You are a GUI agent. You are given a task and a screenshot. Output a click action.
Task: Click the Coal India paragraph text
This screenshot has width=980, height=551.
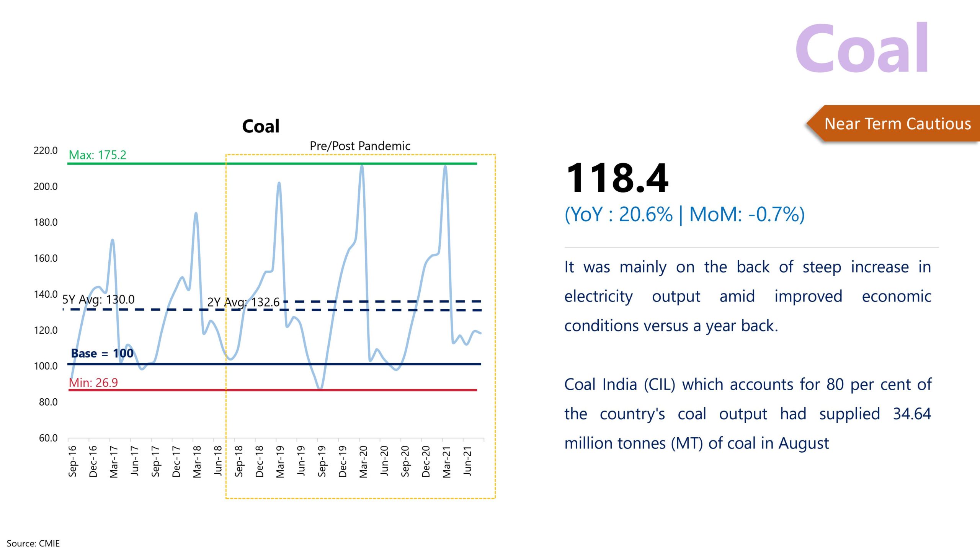tap(747, 414)
